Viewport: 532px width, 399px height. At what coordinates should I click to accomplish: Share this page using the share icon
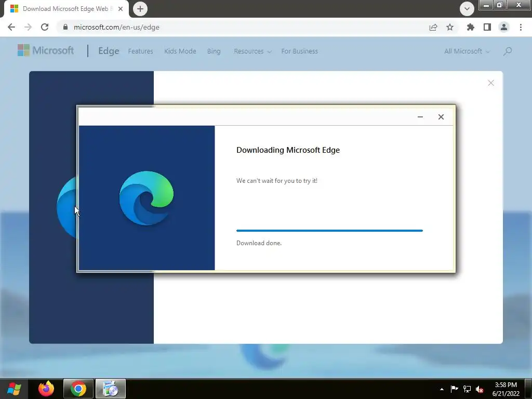433,27
